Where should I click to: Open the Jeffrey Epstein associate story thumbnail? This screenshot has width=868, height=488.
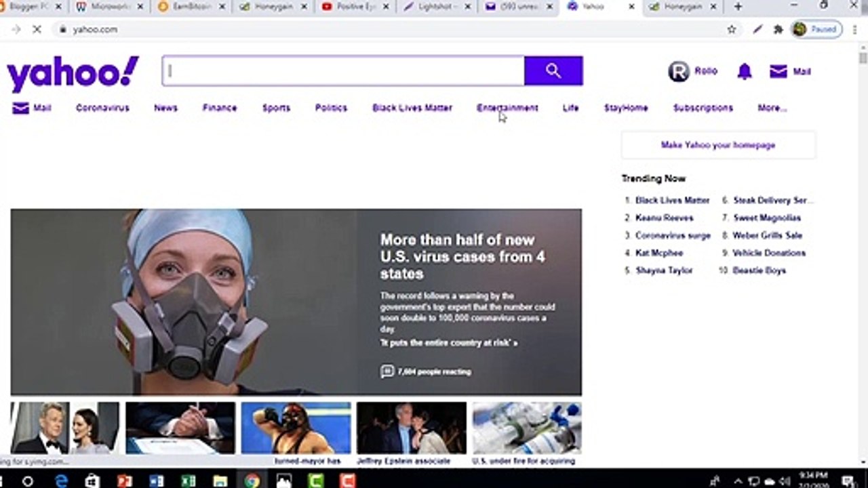pos(412,428)
